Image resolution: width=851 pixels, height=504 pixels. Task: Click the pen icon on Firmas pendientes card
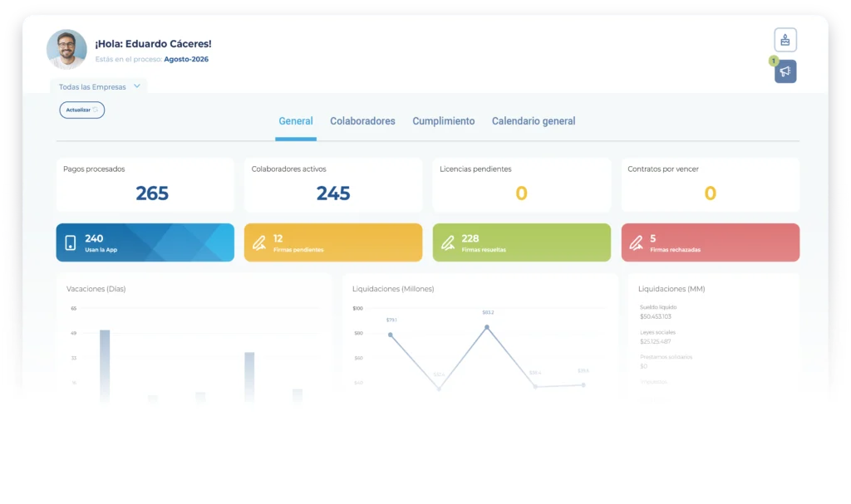click(x=259, y=242)
